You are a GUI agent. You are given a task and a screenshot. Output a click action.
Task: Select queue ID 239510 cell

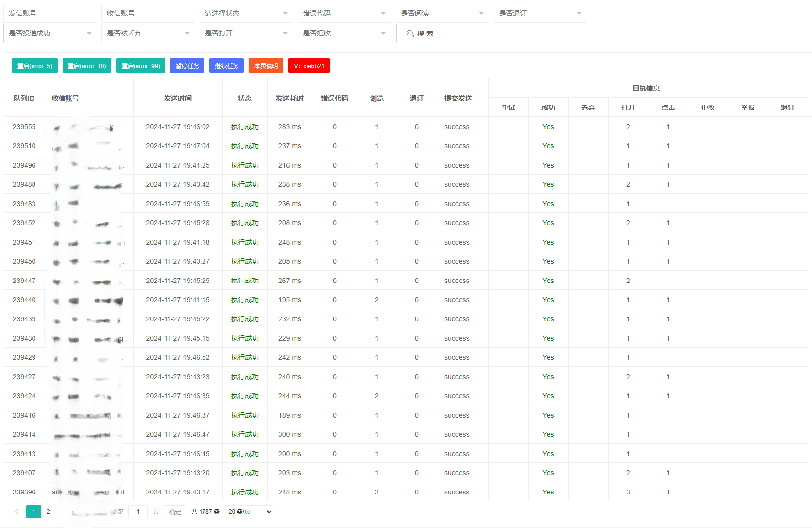pyautogui.click(x=24, y=146)
